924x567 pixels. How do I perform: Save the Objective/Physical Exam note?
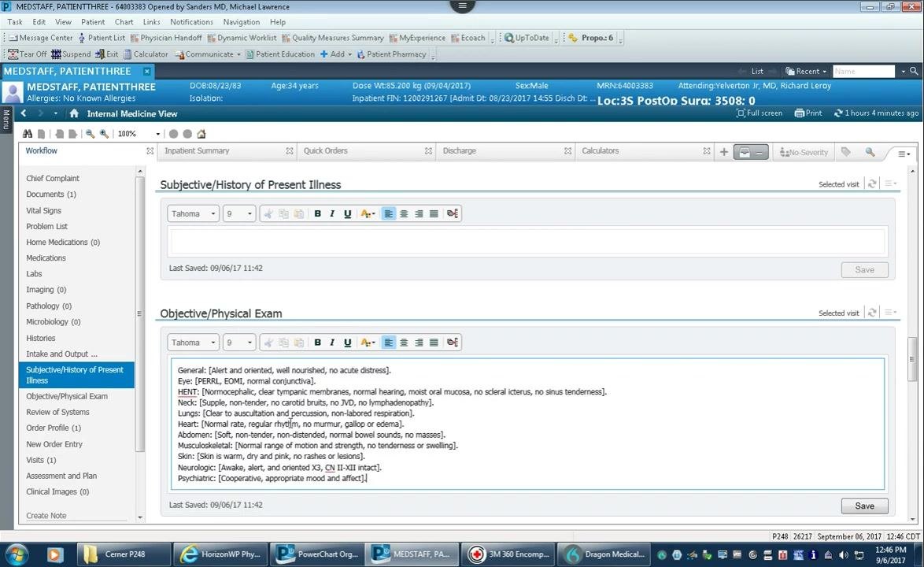864,506
